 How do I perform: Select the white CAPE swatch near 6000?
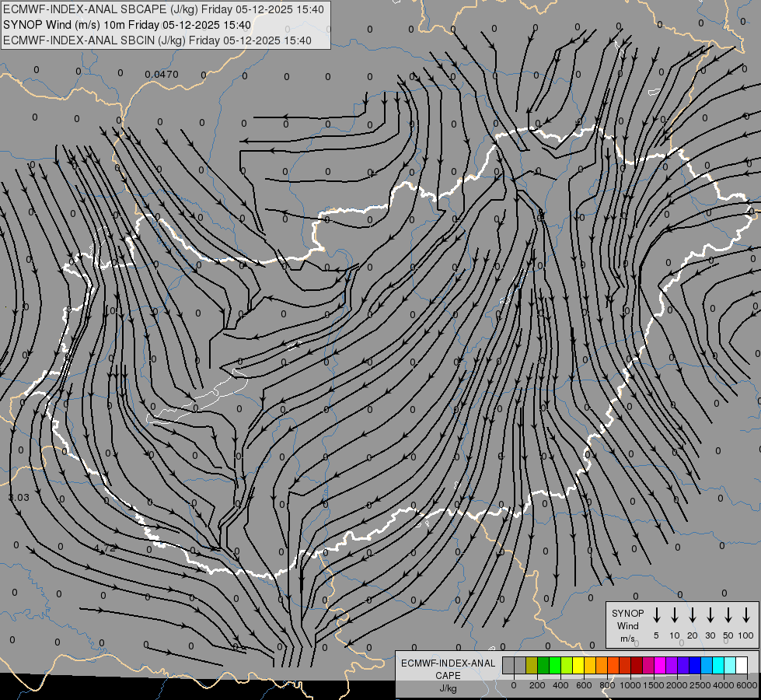pos(742,665)
